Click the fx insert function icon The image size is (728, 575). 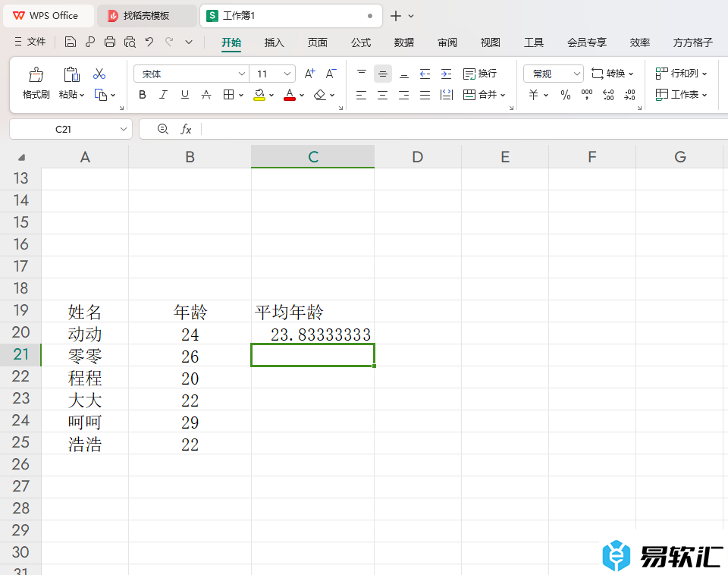pos(186,129)
